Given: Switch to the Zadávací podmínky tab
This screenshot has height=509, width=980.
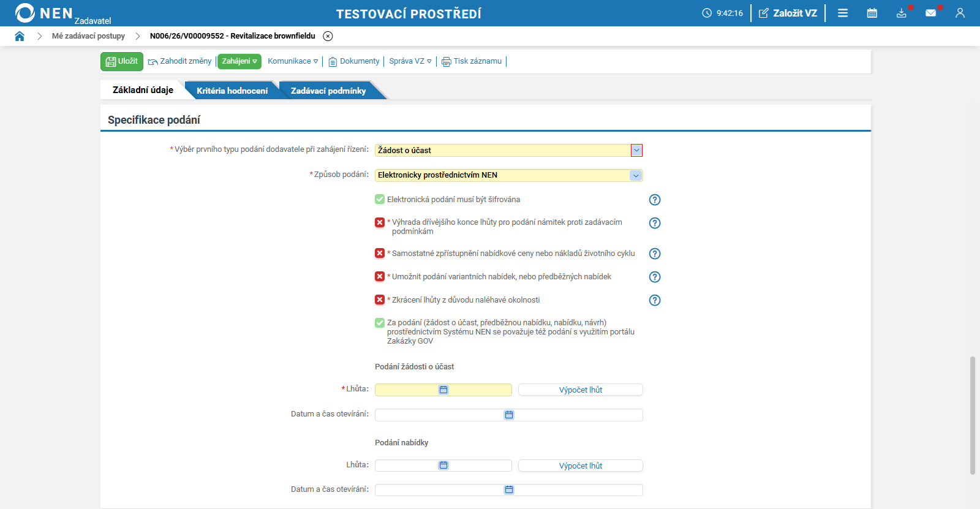Looking at the screenshot, I should point(328,91).
